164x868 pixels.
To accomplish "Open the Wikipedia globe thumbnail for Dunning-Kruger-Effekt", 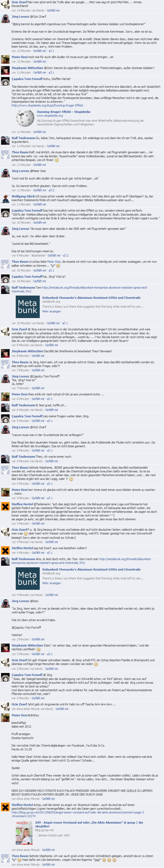I will (x=25, y=118).
